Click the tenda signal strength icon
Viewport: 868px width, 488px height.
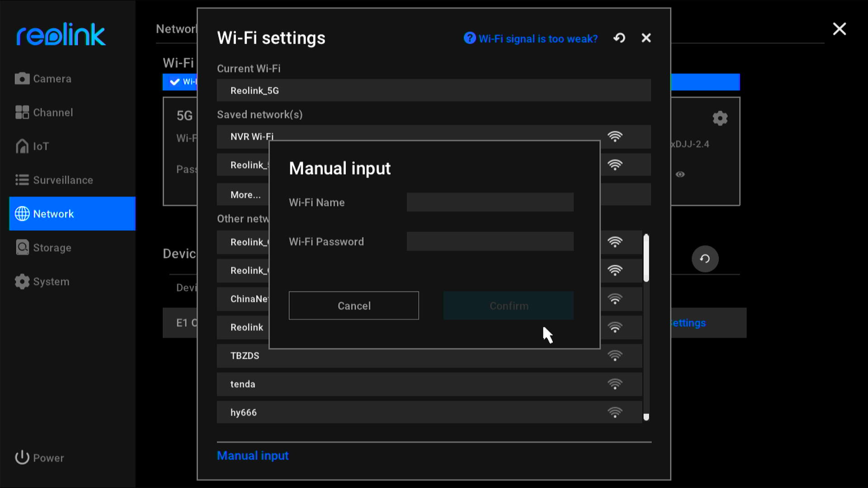(615, 385)
